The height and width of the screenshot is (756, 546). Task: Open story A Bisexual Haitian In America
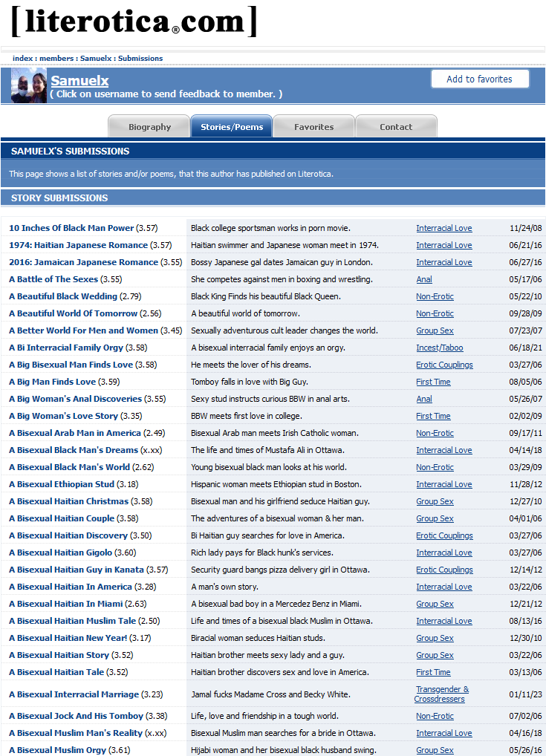[70, 587]
